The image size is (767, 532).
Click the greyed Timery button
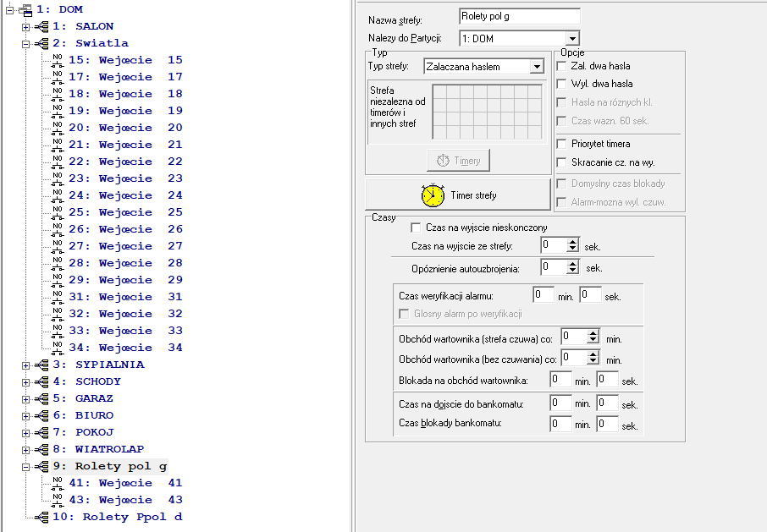[458, 161]
